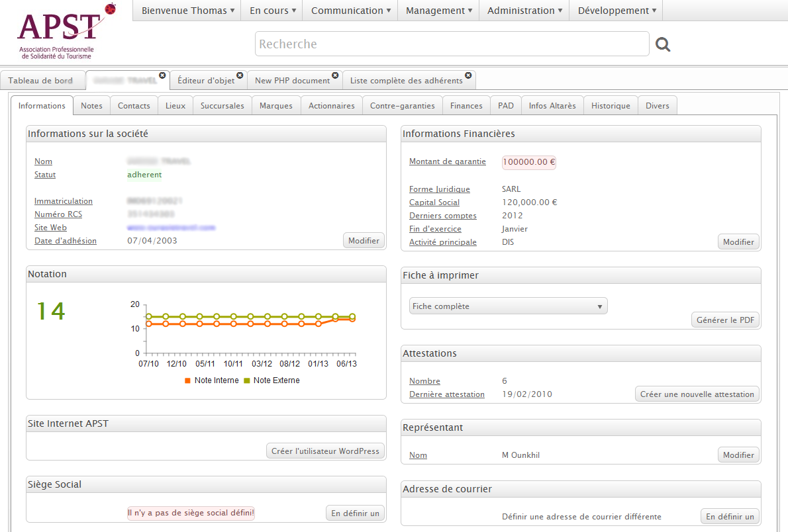Open the Fiche complète dropdown
This screenshot has width=788, height=532.
click(508, 306)
